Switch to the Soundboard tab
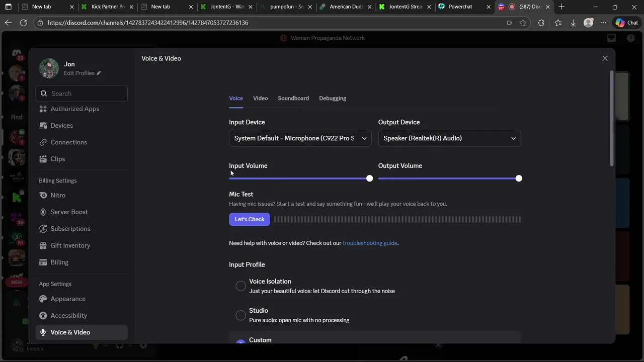 293,98
